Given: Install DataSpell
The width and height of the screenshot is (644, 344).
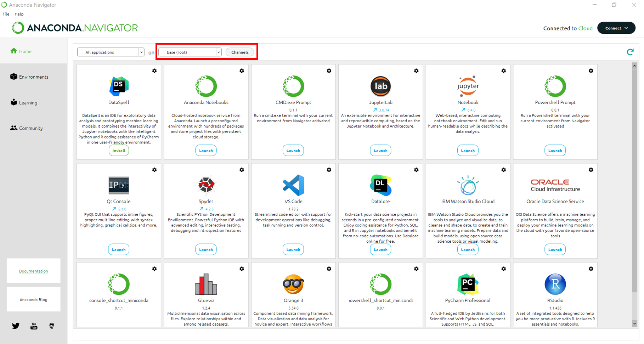Looking at the screenshot, I should point(119,151).
